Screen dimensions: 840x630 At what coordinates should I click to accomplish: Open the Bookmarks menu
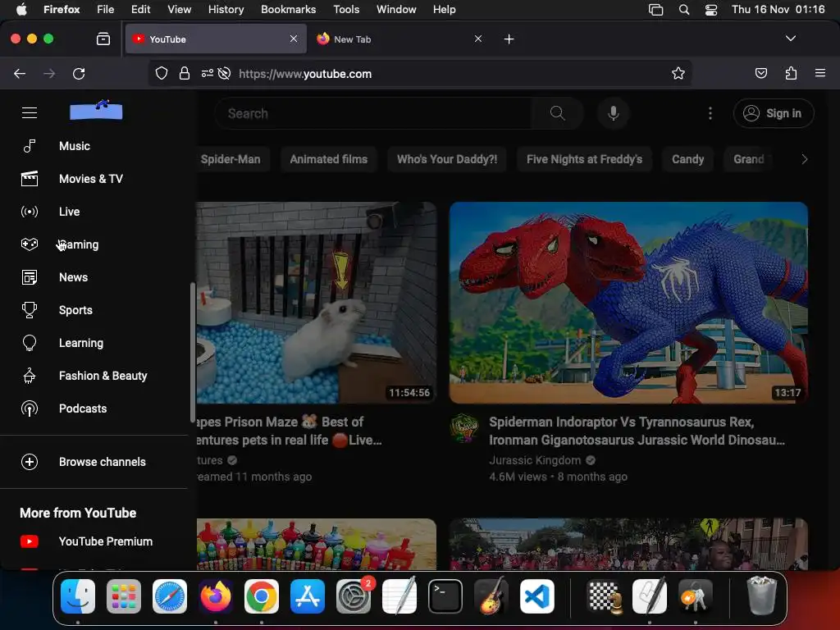(x=288, y=10)
